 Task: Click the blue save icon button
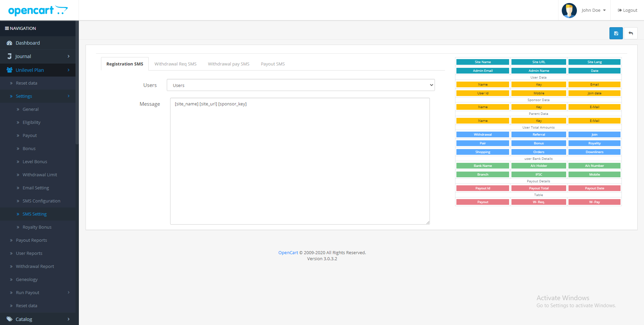[616, 33]
